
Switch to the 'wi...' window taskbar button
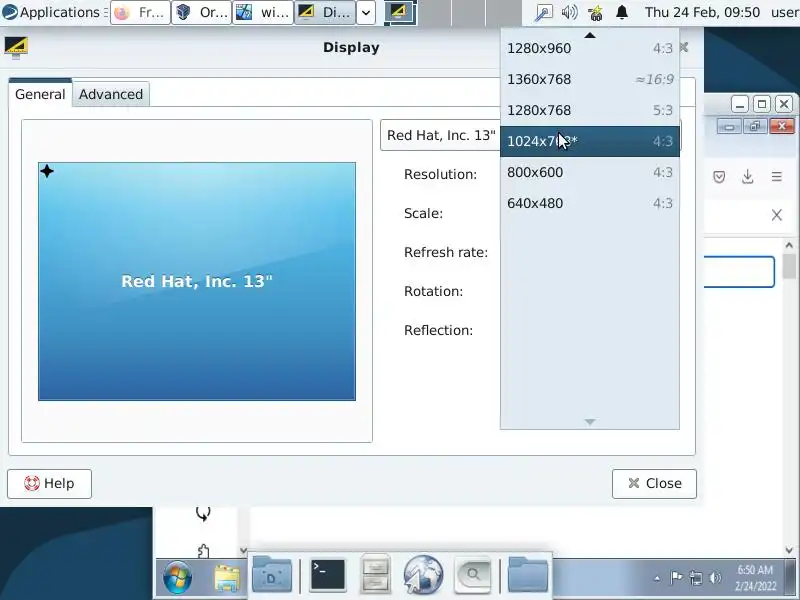[x=263, y=12]
